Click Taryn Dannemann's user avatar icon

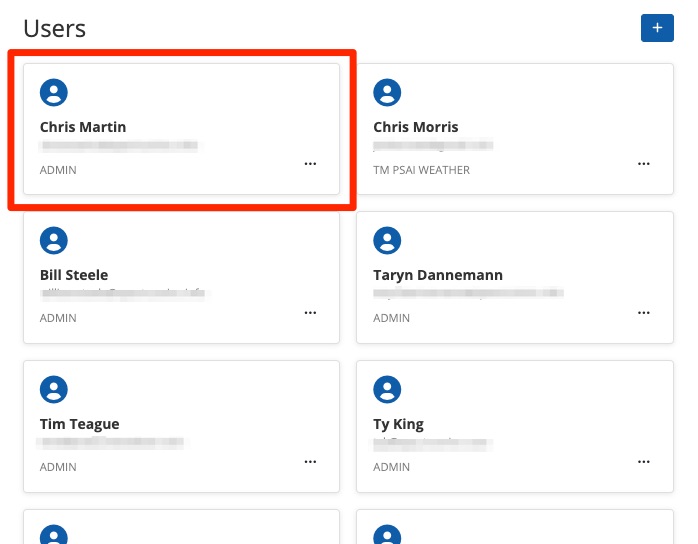tap(387, 240)
